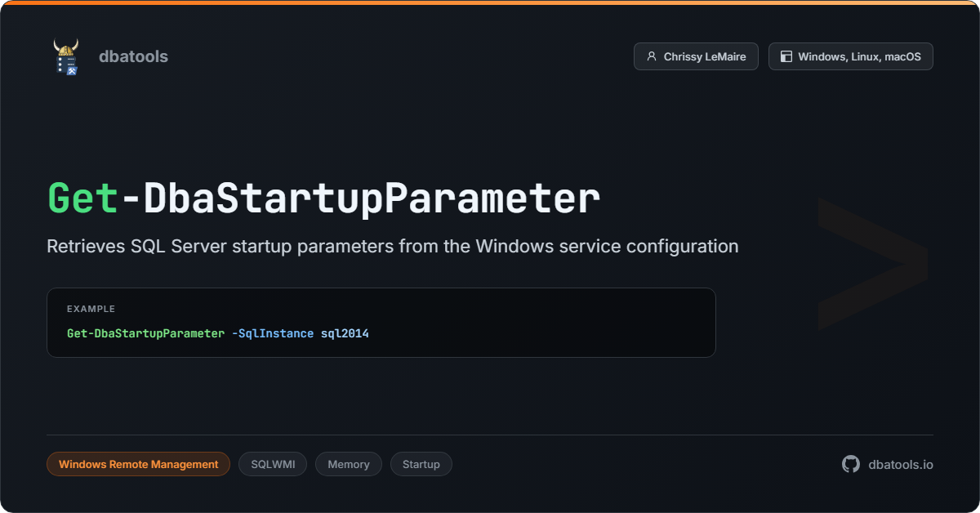This screenshot has height=513, width=980.
Task: Click the Get-DbaStartupParameter heading
Action: coord(323,199)
